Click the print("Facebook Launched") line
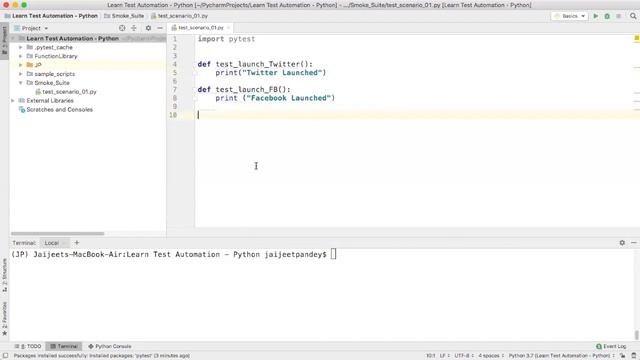Image resolution: width=640 pixels, height=360 pixels. (x=275, y=98)
